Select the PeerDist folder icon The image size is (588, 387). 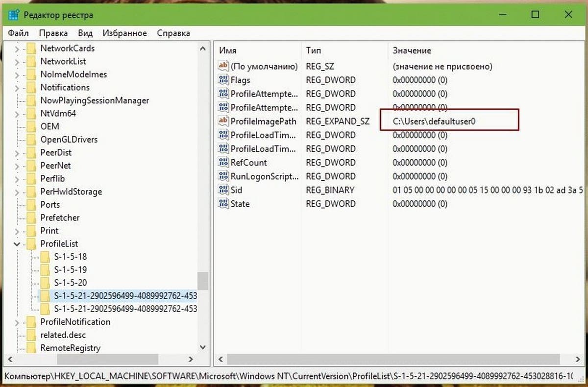[31, 153]
